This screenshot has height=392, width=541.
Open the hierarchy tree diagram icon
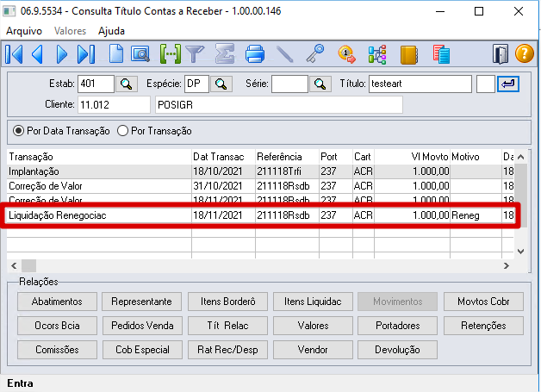tap(377, 54)
